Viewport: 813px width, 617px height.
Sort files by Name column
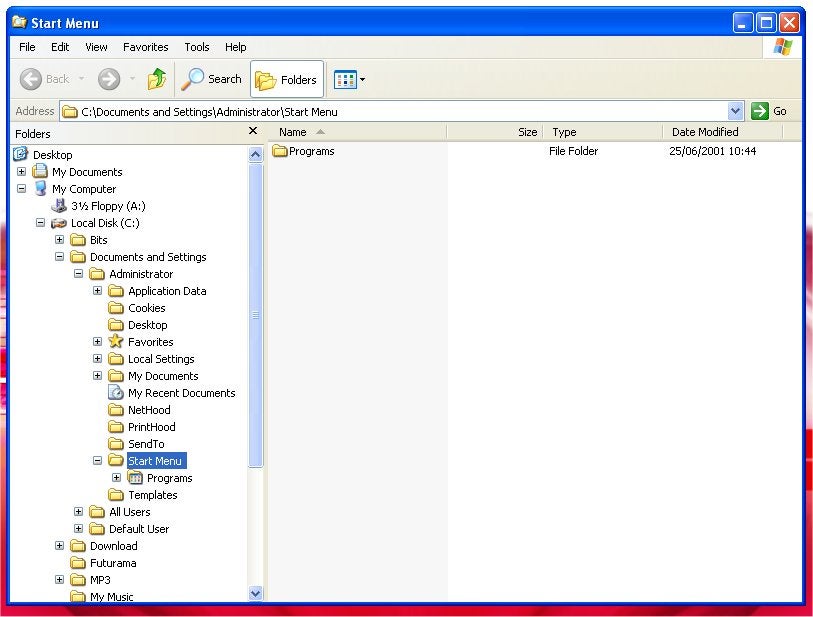tap(358, 132)
